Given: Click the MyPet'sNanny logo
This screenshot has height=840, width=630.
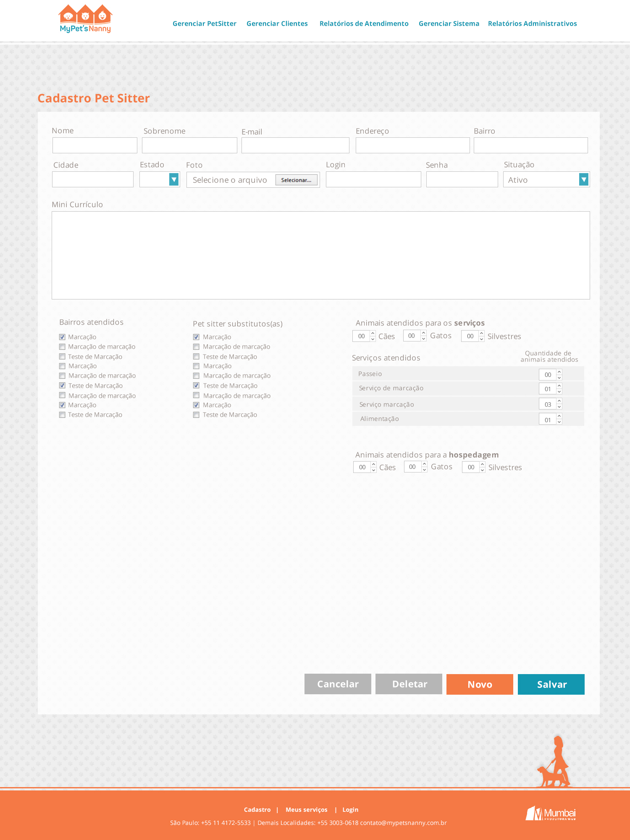Looking at the screenshot, I should (x=85, y=19).
